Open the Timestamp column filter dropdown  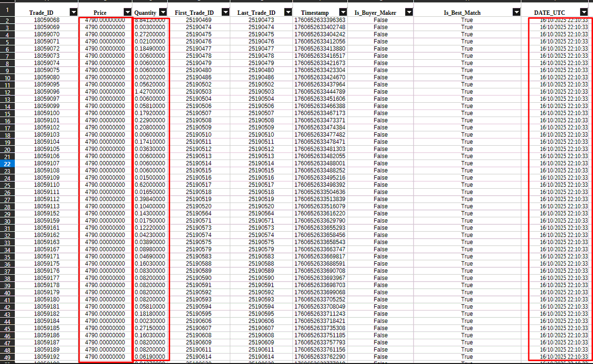[343, 12]
